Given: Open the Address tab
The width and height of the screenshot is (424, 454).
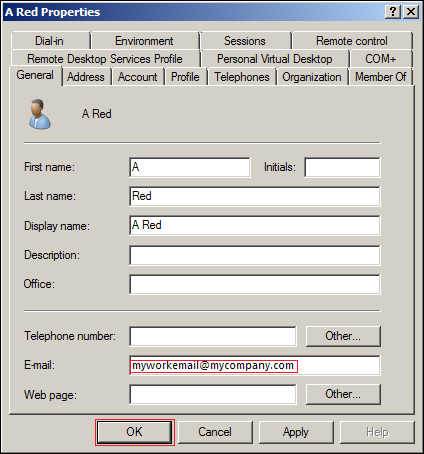Looking at the screenshot, I should (86, 77).
